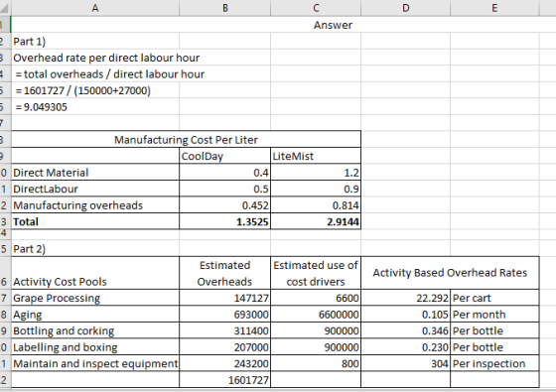Image resolution: width=556 pixels, height=392 pixels.
Task: Select 'Maintain and inspect equipment' row label
Action: pyautogui.click(x=95, y=363)
